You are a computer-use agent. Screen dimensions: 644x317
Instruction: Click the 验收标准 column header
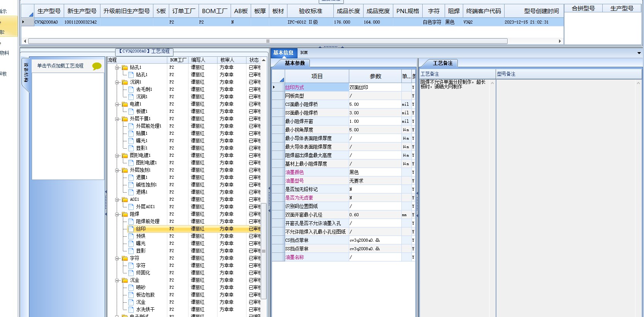coord(310,11)
